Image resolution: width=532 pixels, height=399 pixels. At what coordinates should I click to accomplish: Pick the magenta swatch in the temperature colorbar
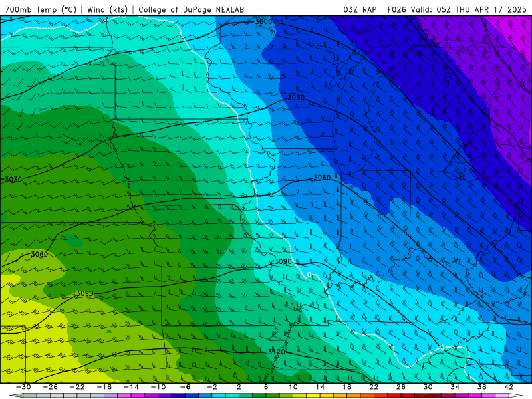coord(138,396)
